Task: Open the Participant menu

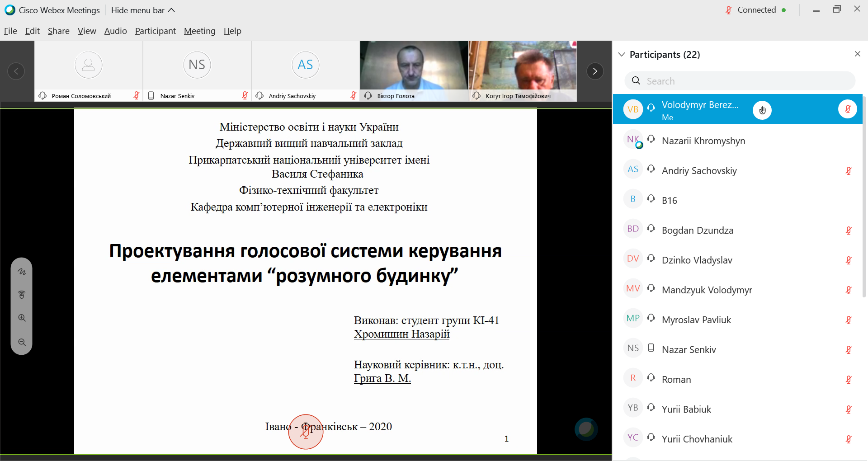Action: 155,31
